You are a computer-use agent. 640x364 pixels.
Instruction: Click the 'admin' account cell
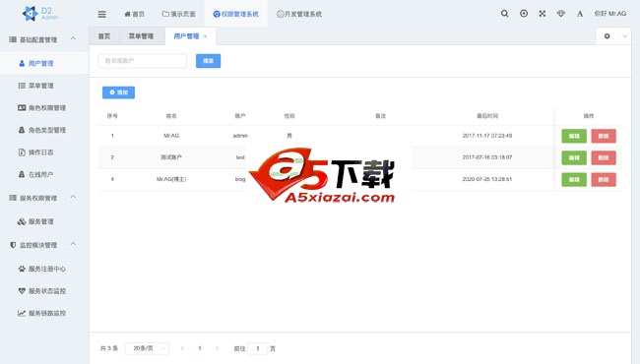(x=240, y=136)
